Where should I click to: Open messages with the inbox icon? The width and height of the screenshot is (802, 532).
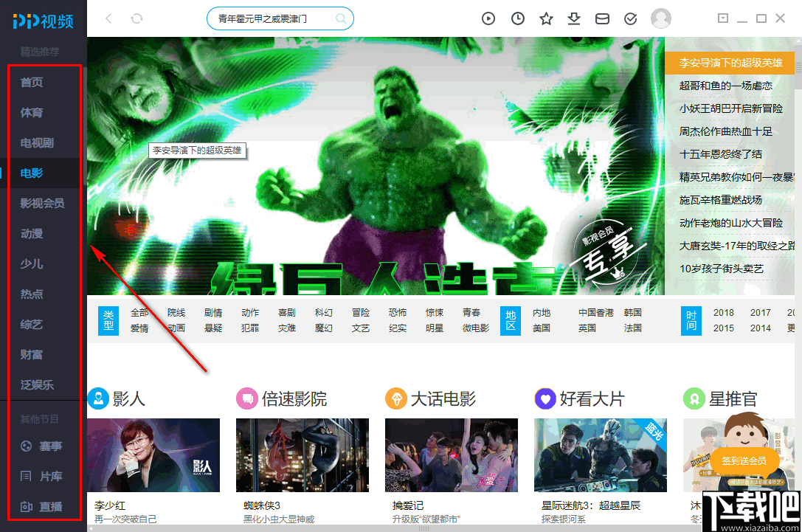point(602,18)
